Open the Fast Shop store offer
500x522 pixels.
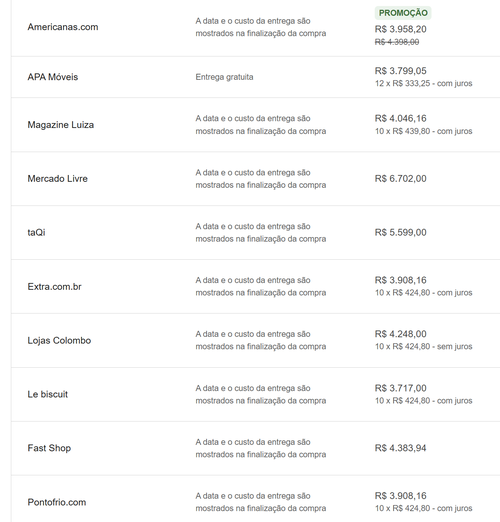coord(49,448)
